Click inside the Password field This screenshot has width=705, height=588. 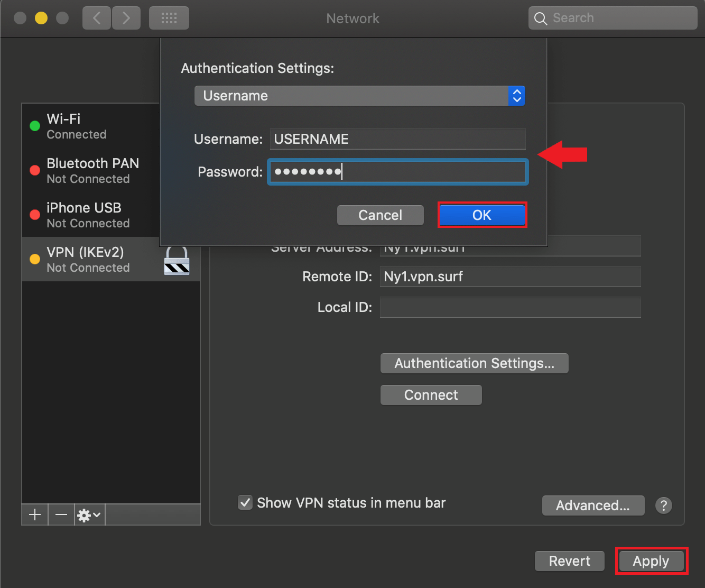(397, 172)
